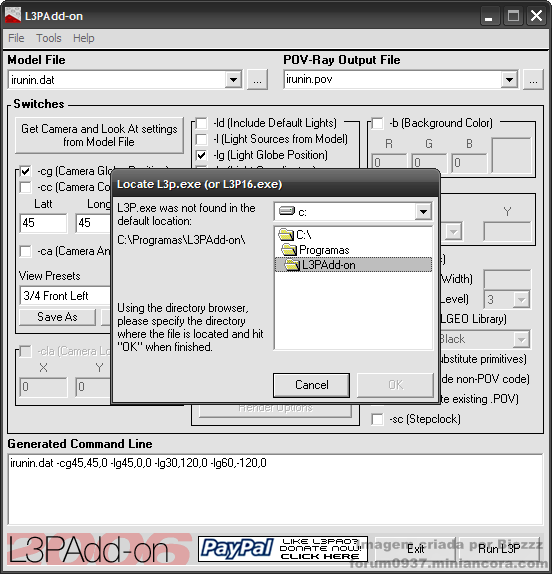Screen dimensions: 552x574
Task: Cancel the Locate L3p.exe dialog
Action: (312, 385)
